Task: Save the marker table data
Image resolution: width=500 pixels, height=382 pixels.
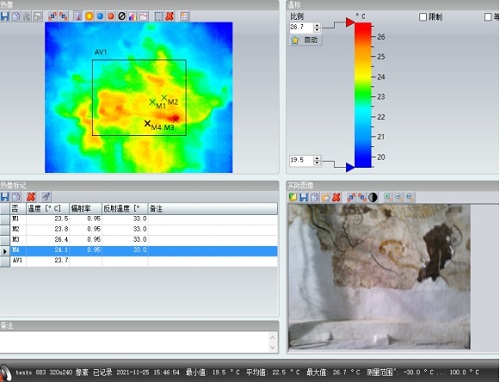Action: click(x=5, y=197)
